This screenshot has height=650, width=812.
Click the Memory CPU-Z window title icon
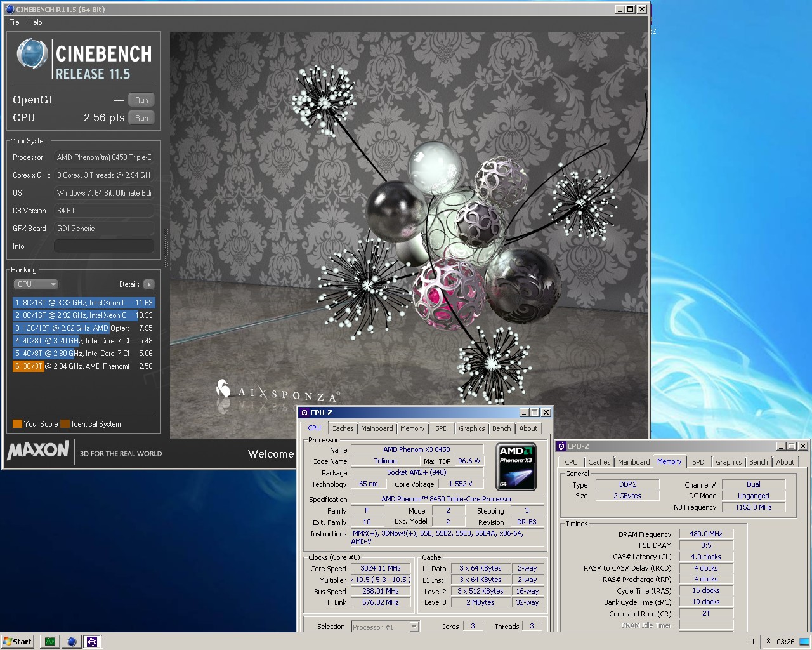(x=561, y=446)
